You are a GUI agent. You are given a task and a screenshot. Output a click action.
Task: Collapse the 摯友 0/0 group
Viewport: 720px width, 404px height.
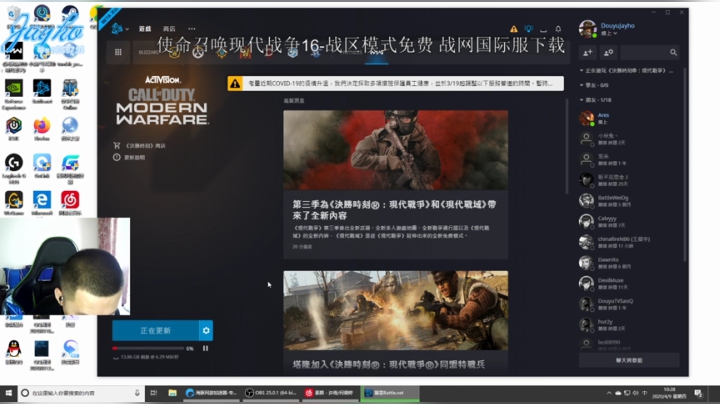point(594,85)
